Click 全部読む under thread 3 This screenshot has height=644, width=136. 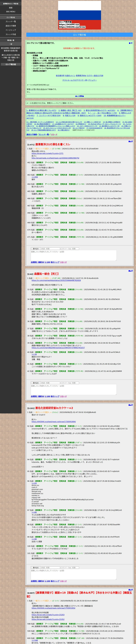tap(34, 581)
